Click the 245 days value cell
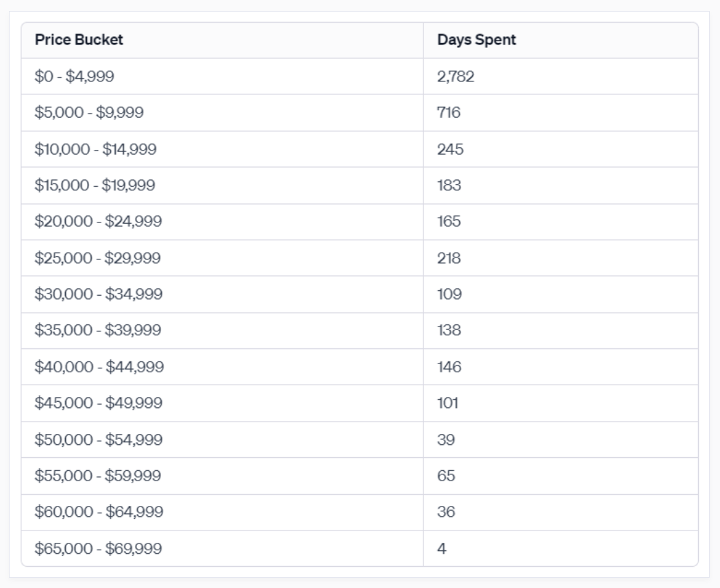 point(450,149)
